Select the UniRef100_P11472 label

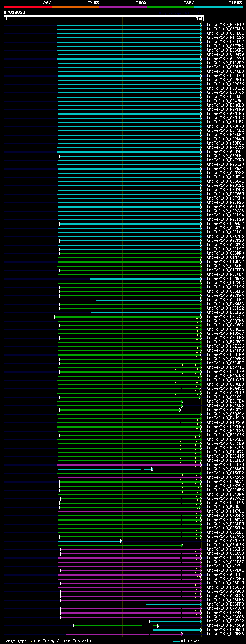pyautogui.click(x=225, y=452)
